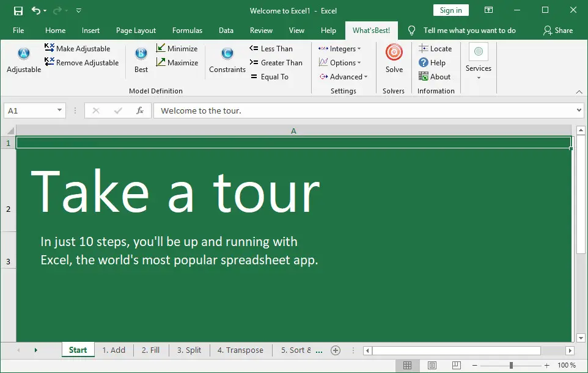This screenshot has width=588, height=373.
Task: Click the Constraints button with C icon
Action: (x=227, y=60)
